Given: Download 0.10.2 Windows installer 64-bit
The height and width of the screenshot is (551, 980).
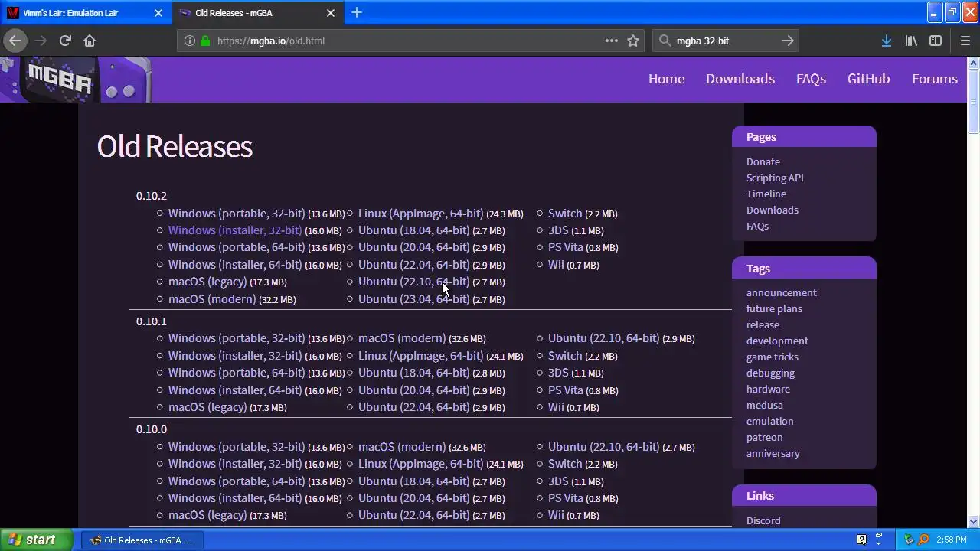Looking at the screenshot, I should click(x=234, y=265).
